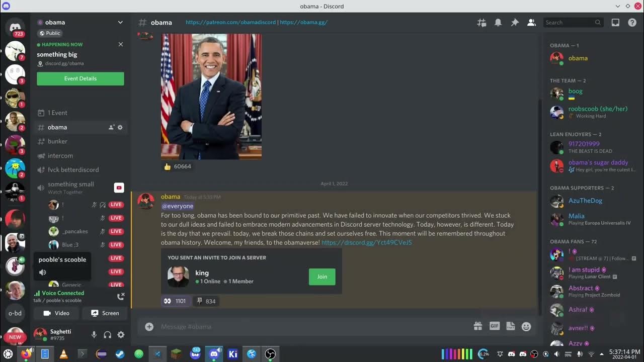Click the Event Details button
Screen dimensions: 644x362
click(x=80, y=78)
